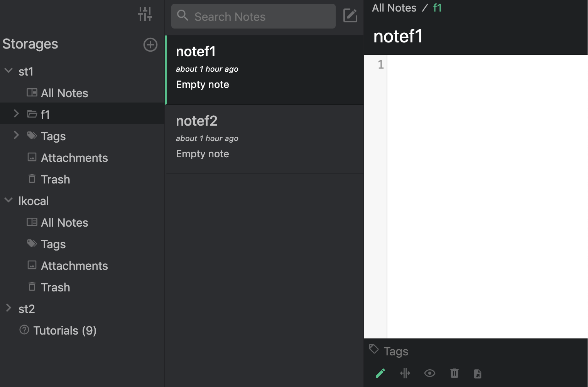This screenshot has width=588, height=387.
Task: Delete the note using the trash icon
Action: click(x=455, y=373)
